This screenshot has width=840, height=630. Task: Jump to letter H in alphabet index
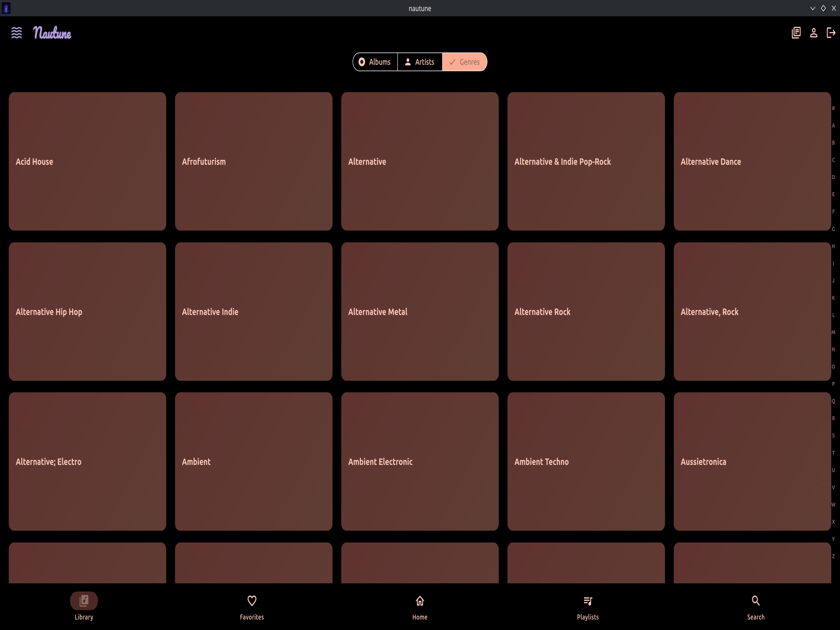tap(834, 246)
